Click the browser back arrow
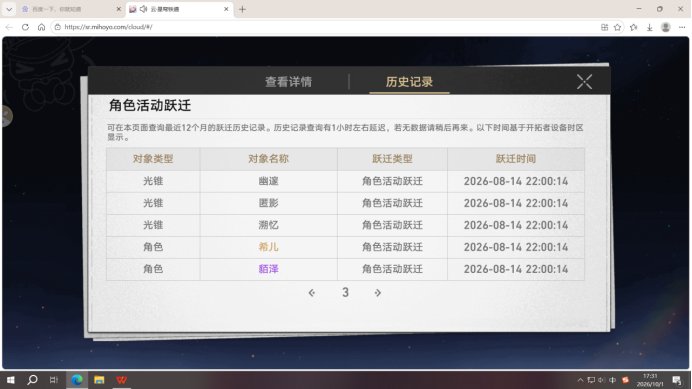Viewport: 692px width, 389px height. coord(9,27)
